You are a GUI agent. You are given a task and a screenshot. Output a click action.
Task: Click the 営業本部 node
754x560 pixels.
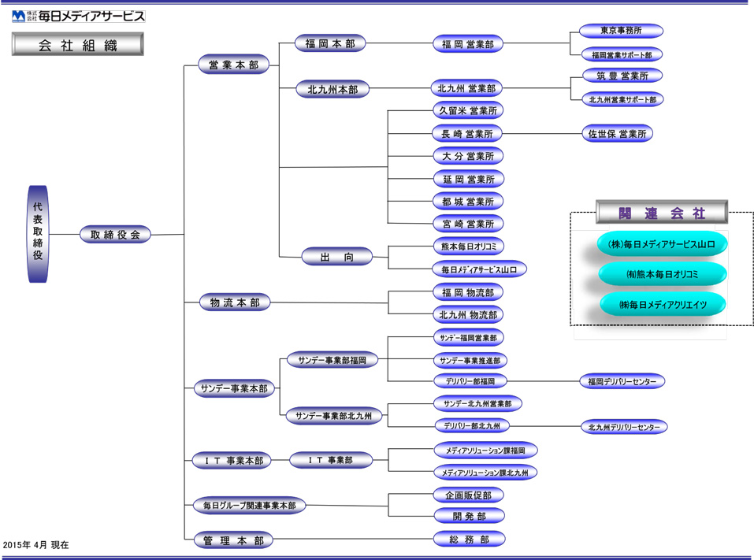coord(234,65)
